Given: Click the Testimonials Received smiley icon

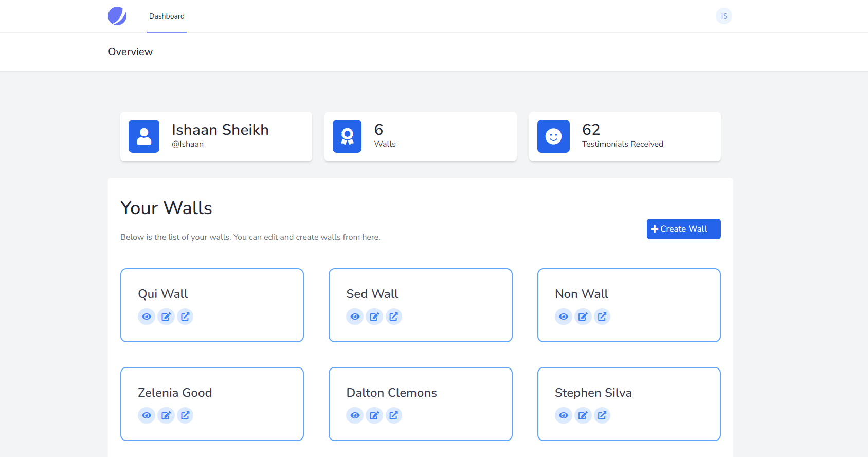Looking at the screenshot, I should coord(553,136).
